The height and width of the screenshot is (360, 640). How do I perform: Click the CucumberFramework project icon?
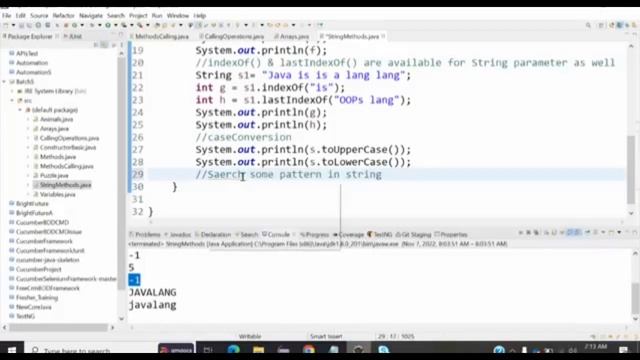(x=12, y=241)
